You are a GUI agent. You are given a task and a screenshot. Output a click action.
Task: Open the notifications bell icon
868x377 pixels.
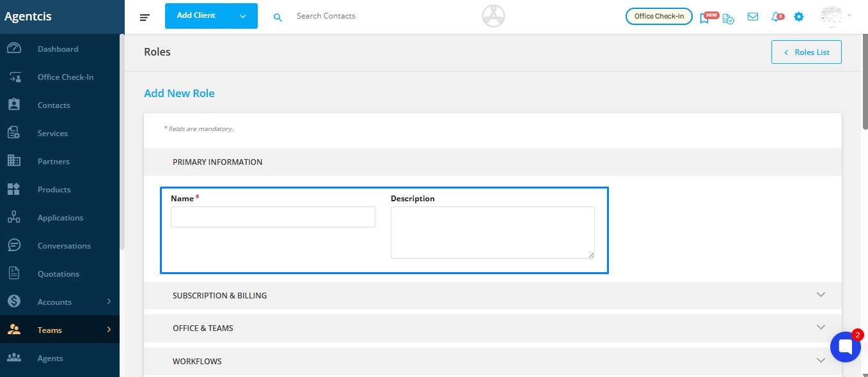[x=776, y=17]
